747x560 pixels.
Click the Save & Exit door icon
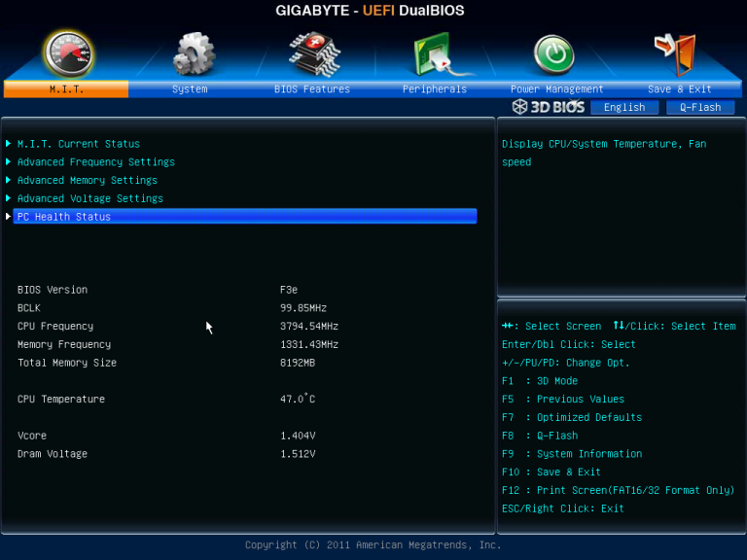pyautogui.click(x=675, y=54)
